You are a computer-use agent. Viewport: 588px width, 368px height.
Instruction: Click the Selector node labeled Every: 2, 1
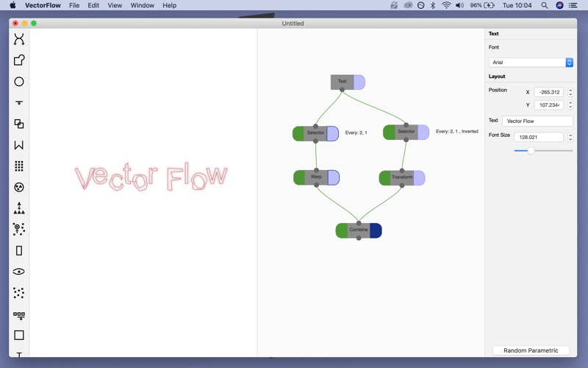pos(315,133)
